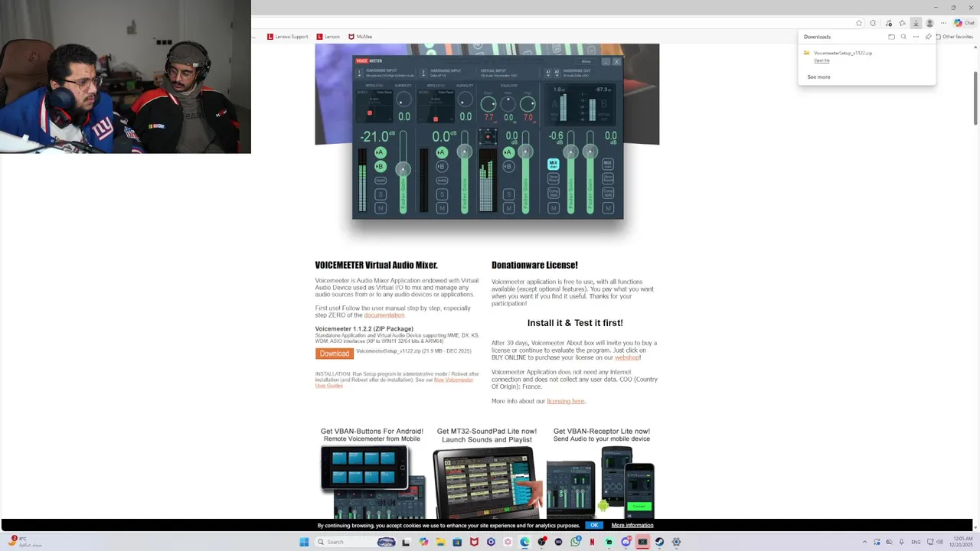Open the clock and date flyout
Image resolution: width=980 pixels, height=551 pixels.
[961, 542]
